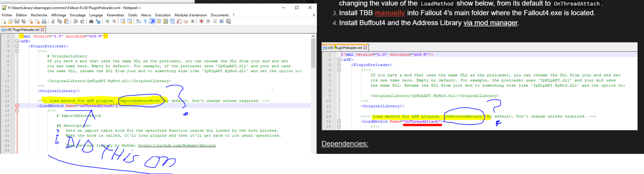Open Find with binoculars icon
This screenshot has width=644, height=174.
click(x=91, y=21)
